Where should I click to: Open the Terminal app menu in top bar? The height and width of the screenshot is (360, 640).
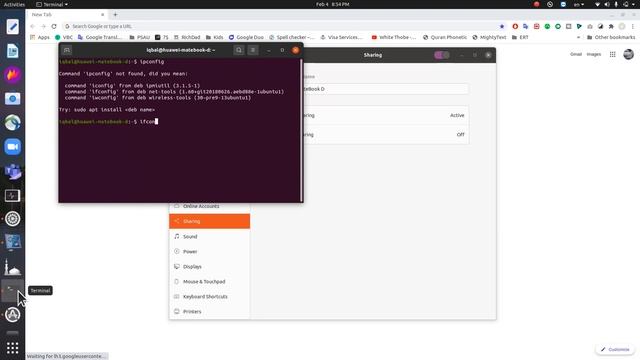tap(52, 4)
